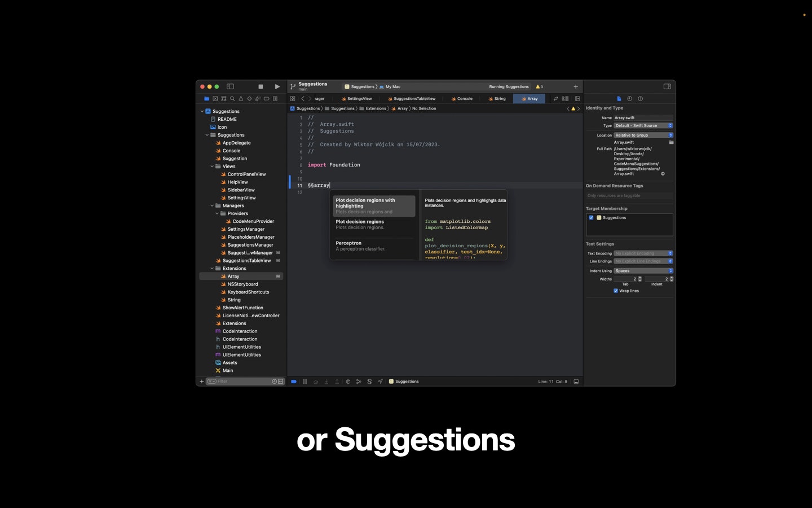Open the Test navigator diamond icon
Screen dimensions: 812x508
[249, 99]
